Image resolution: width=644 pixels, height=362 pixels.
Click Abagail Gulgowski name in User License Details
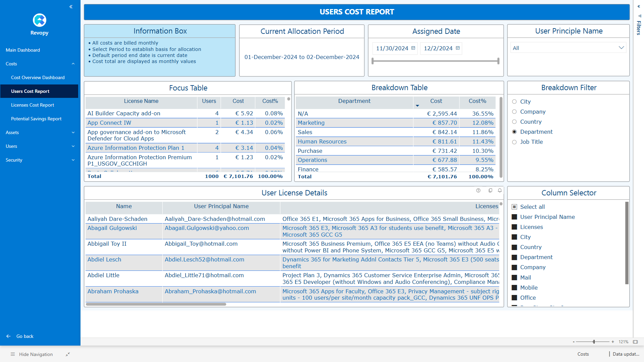[112, 228]
